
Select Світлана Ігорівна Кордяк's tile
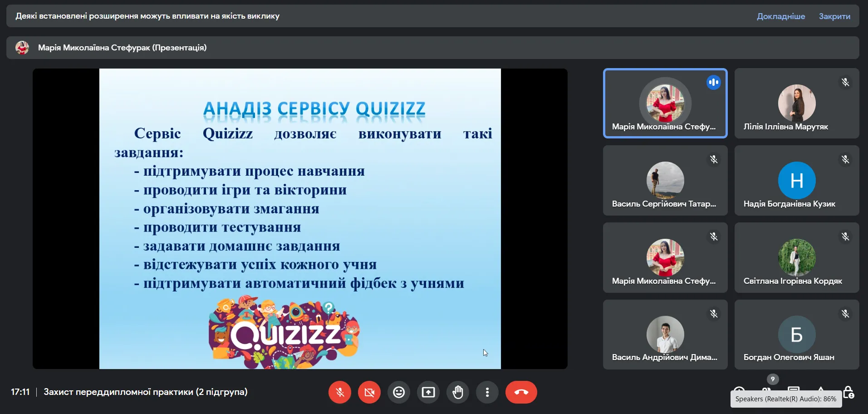pyautogui.click(x=797, y=257)
